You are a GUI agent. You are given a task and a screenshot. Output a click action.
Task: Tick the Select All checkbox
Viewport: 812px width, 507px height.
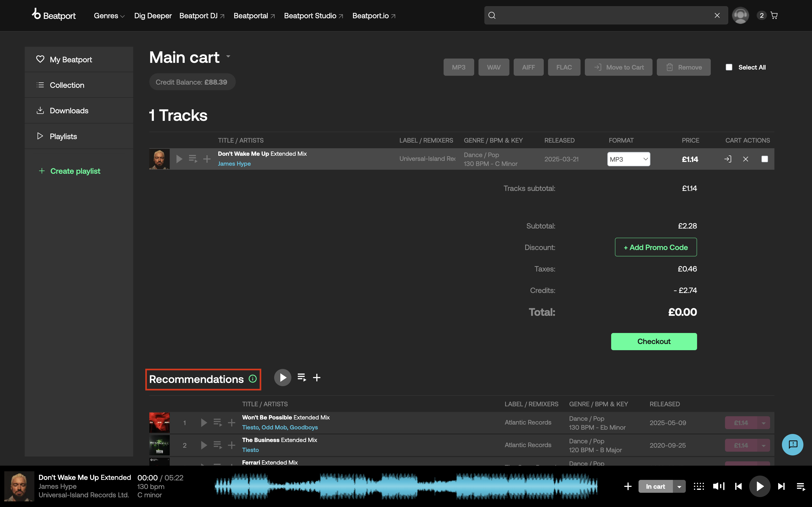(x=729, y=67)
